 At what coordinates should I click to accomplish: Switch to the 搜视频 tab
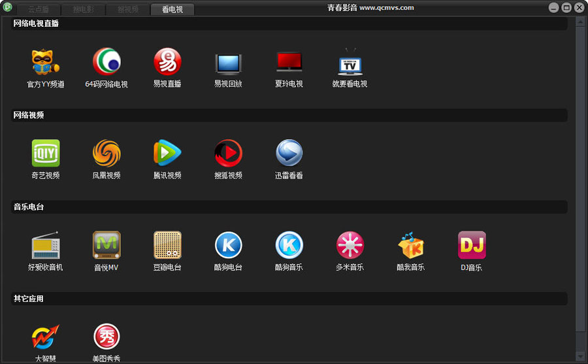pyautogui.click(x=128, y=10)
